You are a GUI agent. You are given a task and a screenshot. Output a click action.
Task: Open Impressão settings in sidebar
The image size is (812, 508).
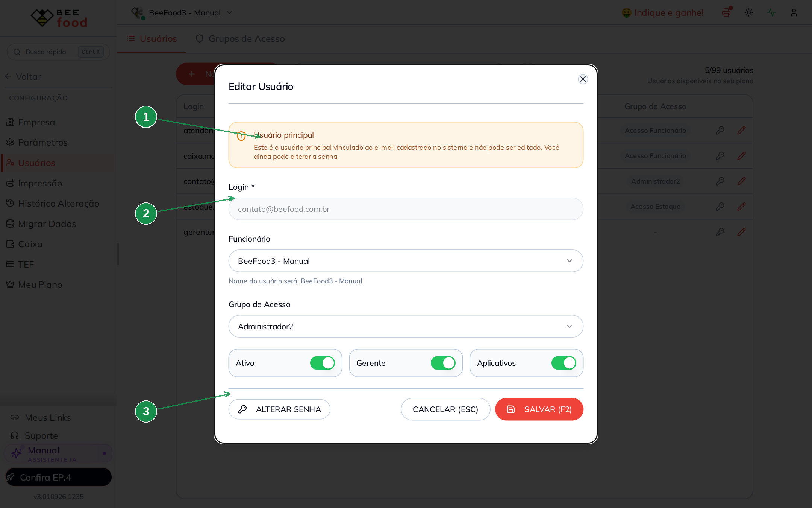[58, 183]
